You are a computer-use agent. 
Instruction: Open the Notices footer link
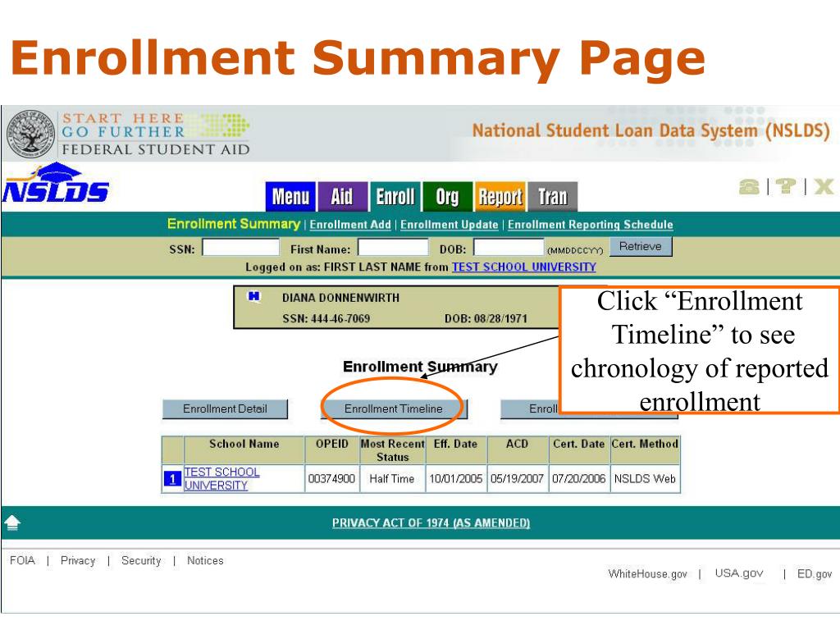(205, 560)
